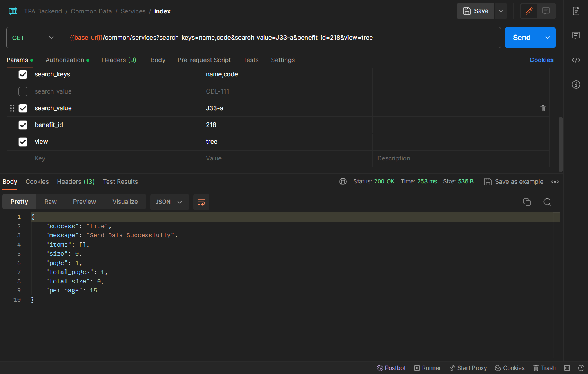Enable the CDL-111 search_value parameter
Viewport: 588px width, 374px height.
[23, 91]
